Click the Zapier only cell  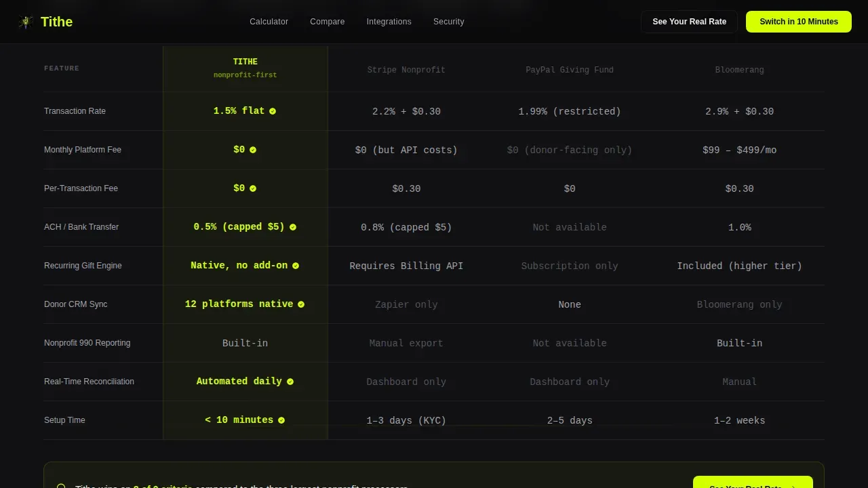(406, 305)
